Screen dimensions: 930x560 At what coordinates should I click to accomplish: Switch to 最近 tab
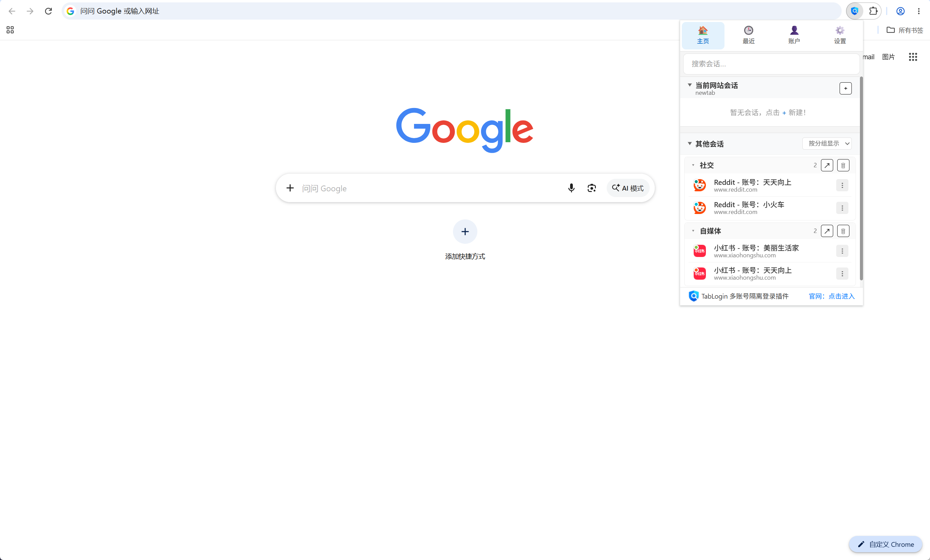(x=749, y=35)
